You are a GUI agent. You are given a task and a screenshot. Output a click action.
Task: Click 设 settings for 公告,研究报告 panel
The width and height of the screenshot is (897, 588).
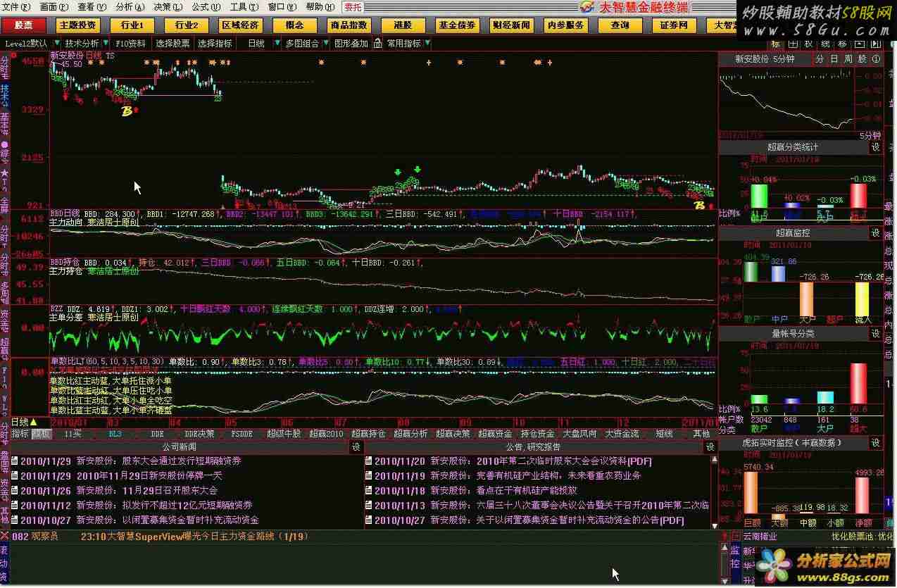(710, 446)
